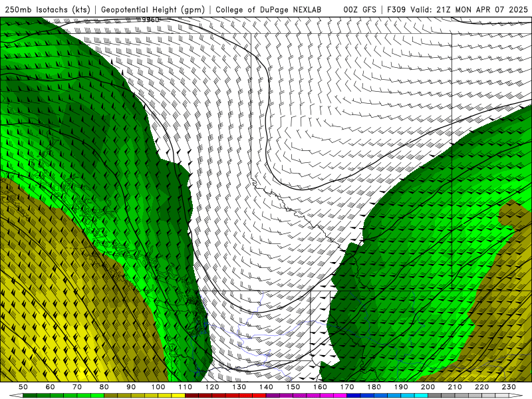Select the bright red swatch just before 140
The image size is (532, 399).
point(259,396)
